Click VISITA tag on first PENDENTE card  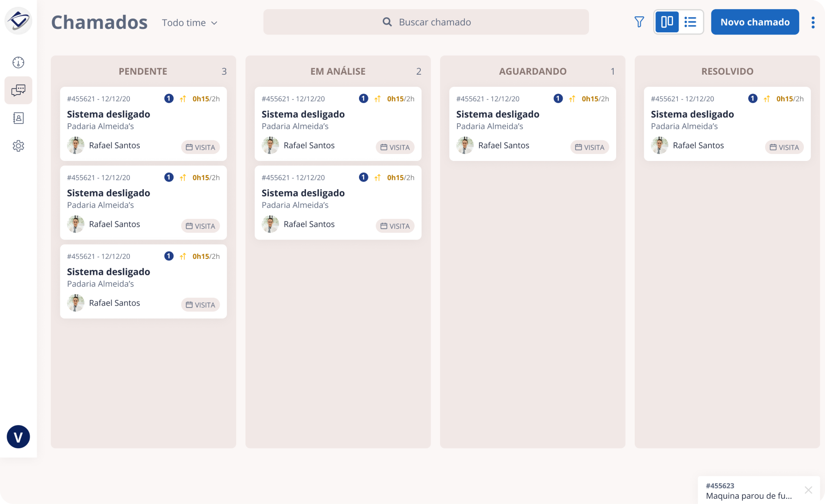click(x=200, y=147)
